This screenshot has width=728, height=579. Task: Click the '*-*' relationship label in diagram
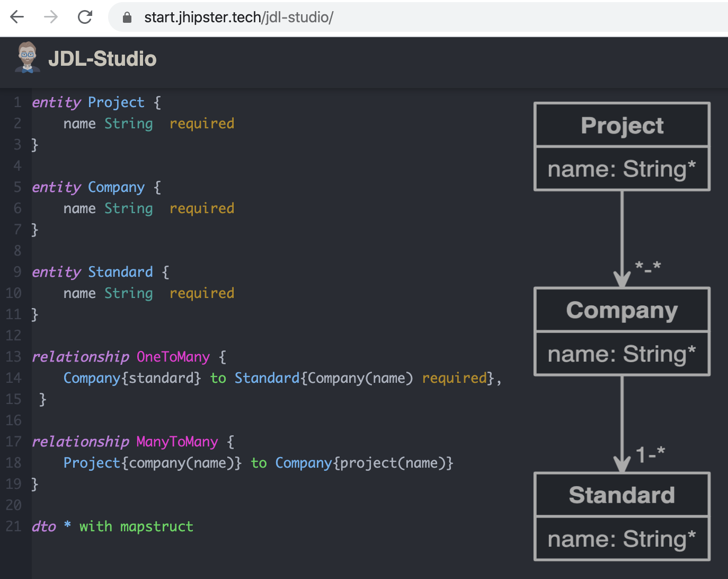click(648, 267)
